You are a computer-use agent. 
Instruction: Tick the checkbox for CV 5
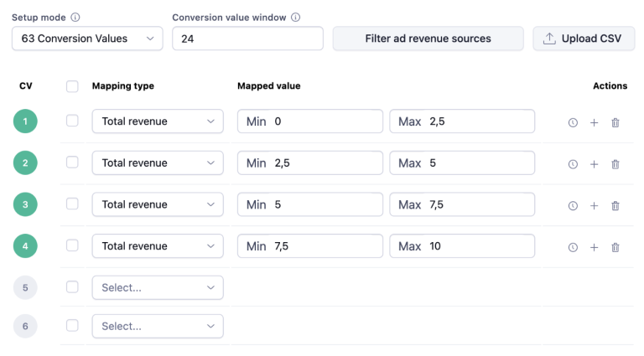[x=72, y=286]
